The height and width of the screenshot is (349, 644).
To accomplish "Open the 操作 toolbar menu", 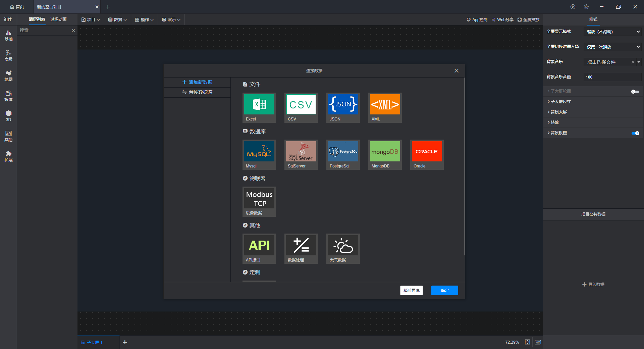I will pos(144,20).
